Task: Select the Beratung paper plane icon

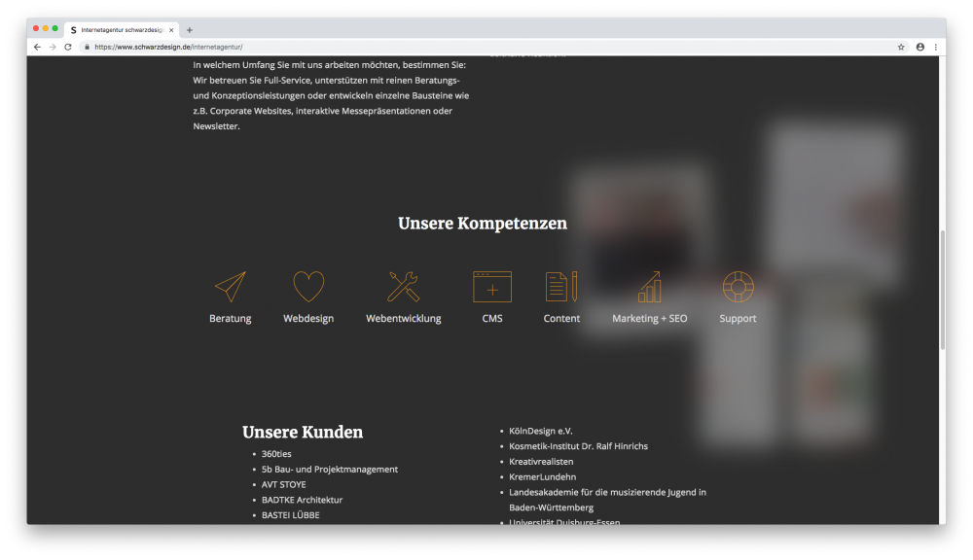Action: [x=230, y=286]
